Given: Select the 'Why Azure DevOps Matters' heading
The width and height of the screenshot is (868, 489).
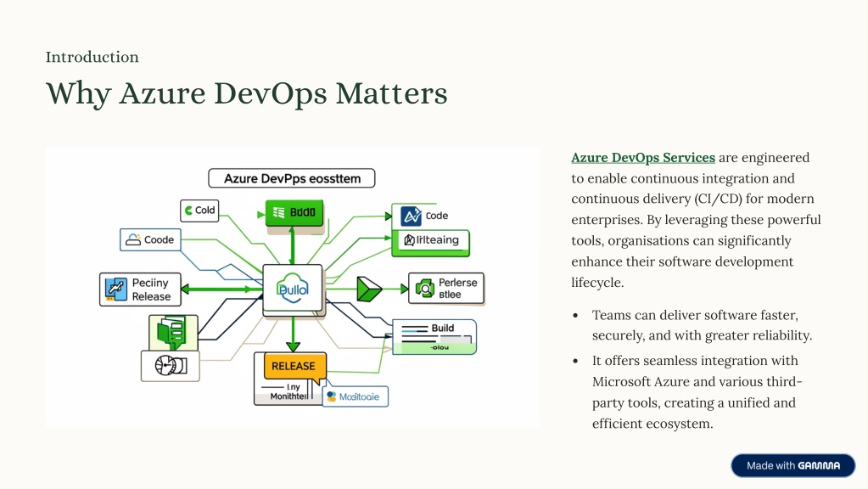Looking at the screenshot, I should coord(246,93).
